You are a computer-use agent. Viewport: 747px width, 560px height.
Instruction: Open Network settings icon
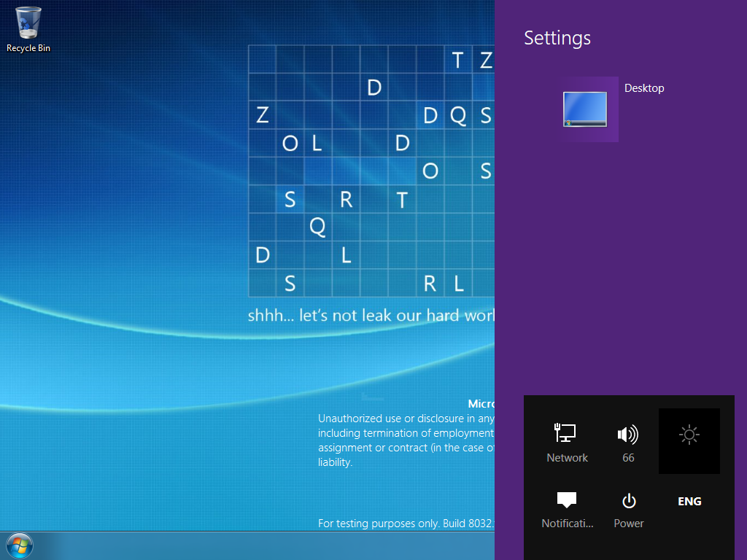(x=567, y=442)
